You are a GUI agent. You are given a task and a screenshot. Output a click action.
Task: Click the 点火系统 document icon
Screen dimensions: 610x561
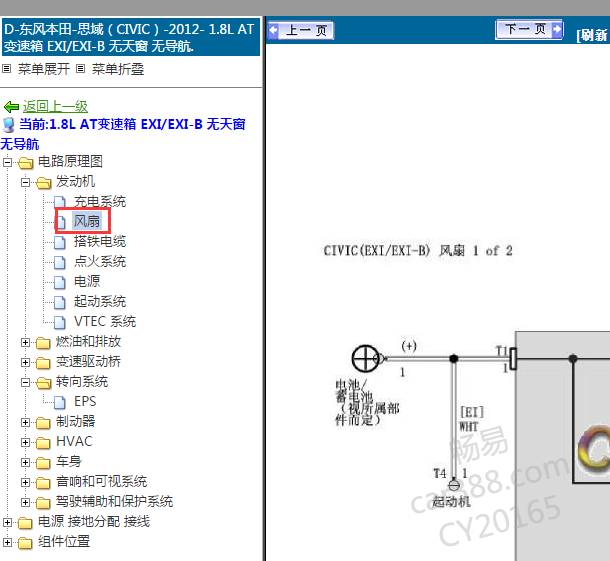60,262
